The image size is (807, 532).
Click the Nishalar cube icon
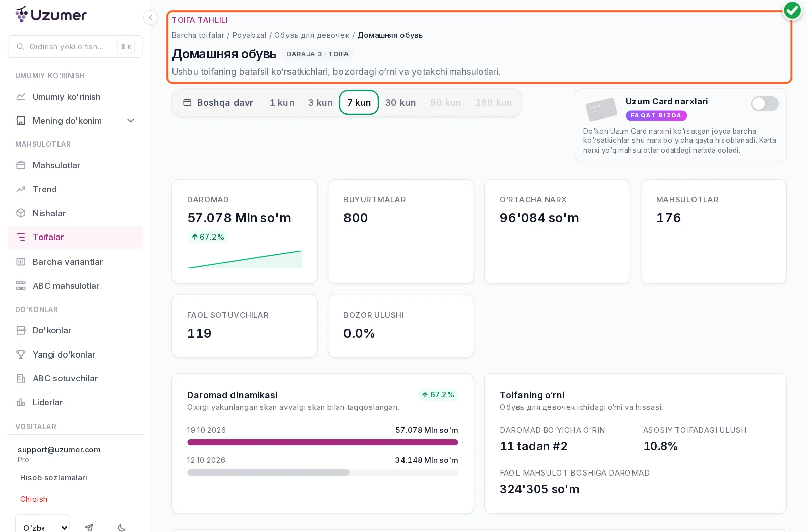pyautogui.click(x=21, y=213)
